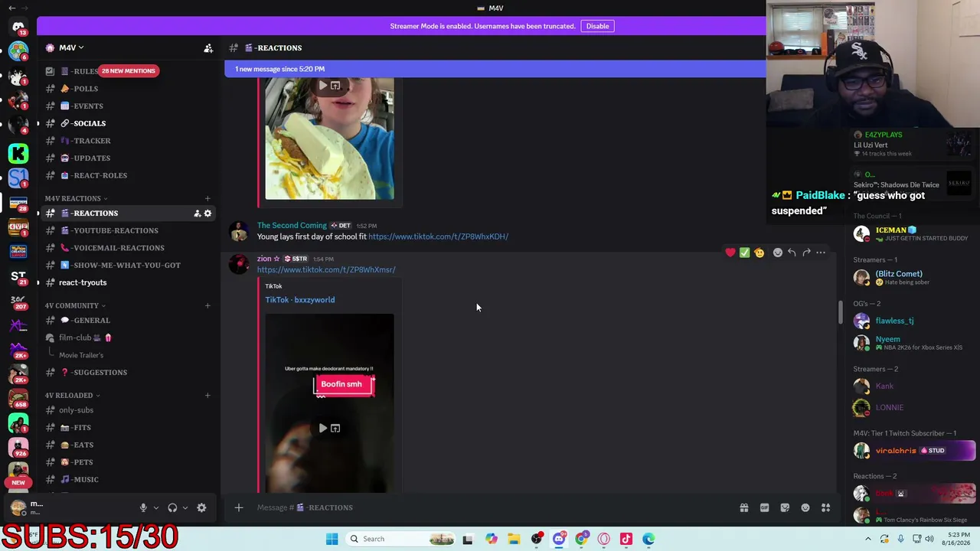The width and height of the screenshot is (980, 551).
Task: Open the GIF picker
Action: point(764,507)
